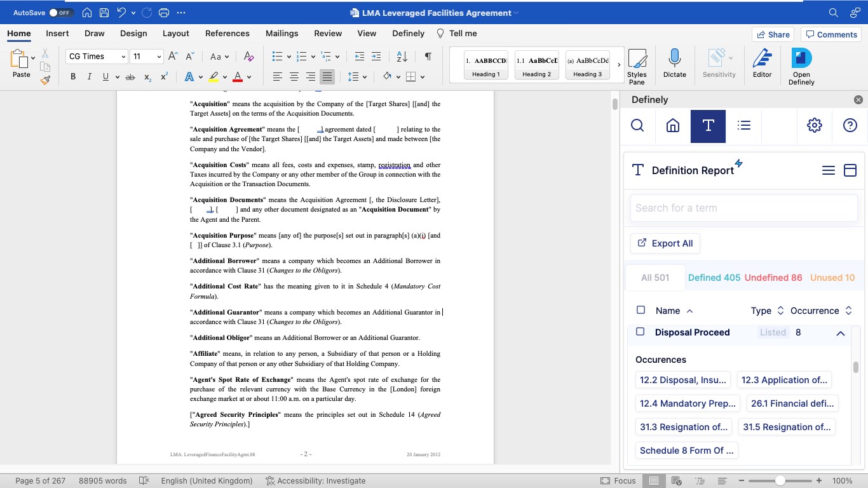Collapse the Disposal Proceed row

(840, 333)
